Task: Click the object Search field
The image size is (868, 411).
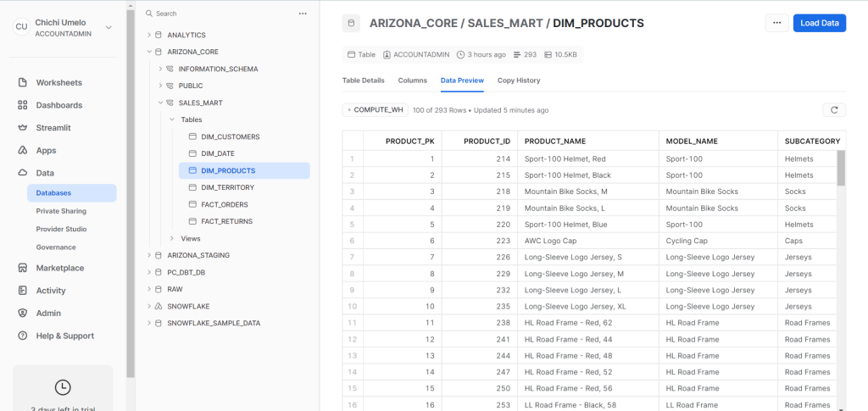Action: [220, 14]
